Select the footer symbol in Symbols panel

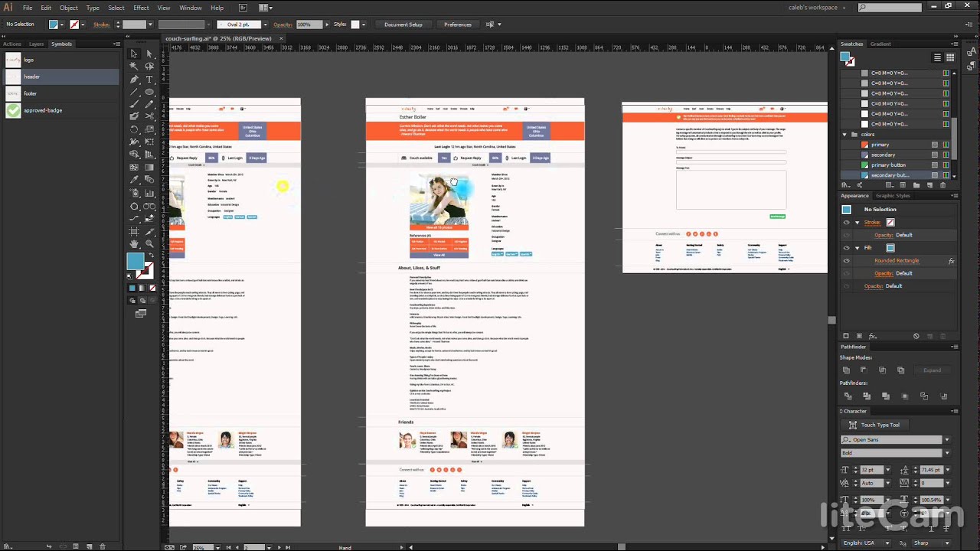(x=31, y=93)
